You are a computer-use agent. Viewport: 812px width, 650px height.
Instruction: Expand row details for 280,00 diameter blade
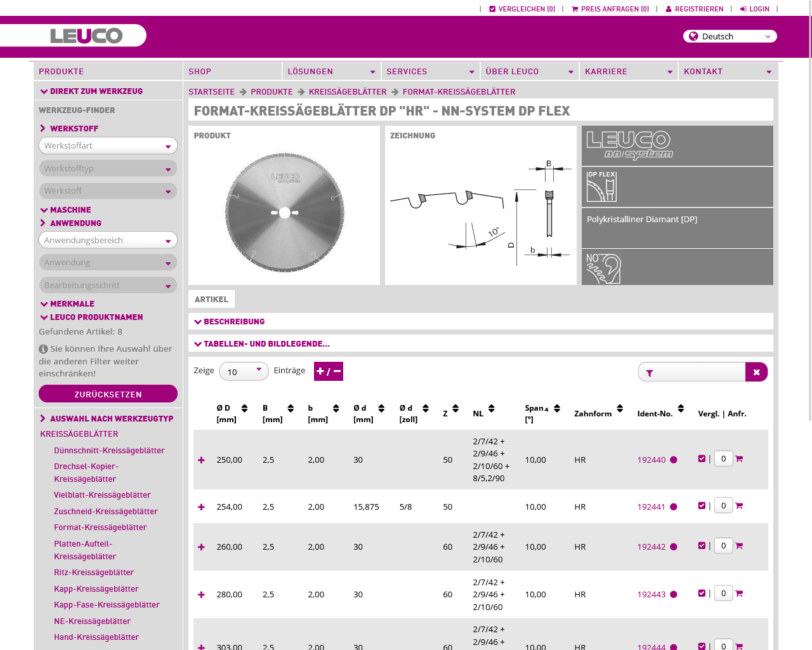201,595
